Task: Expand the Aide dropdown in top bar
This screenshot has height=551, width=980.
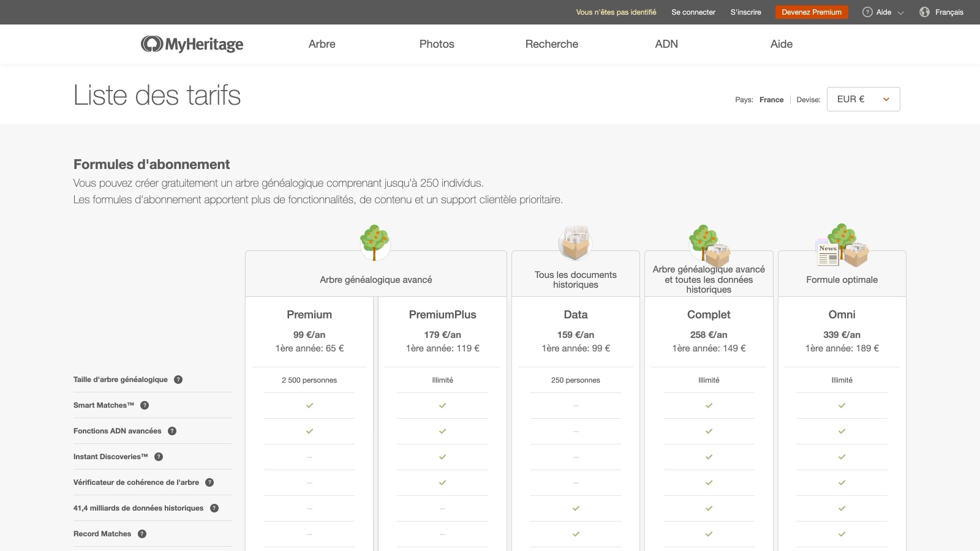Action: pos(900,12)
